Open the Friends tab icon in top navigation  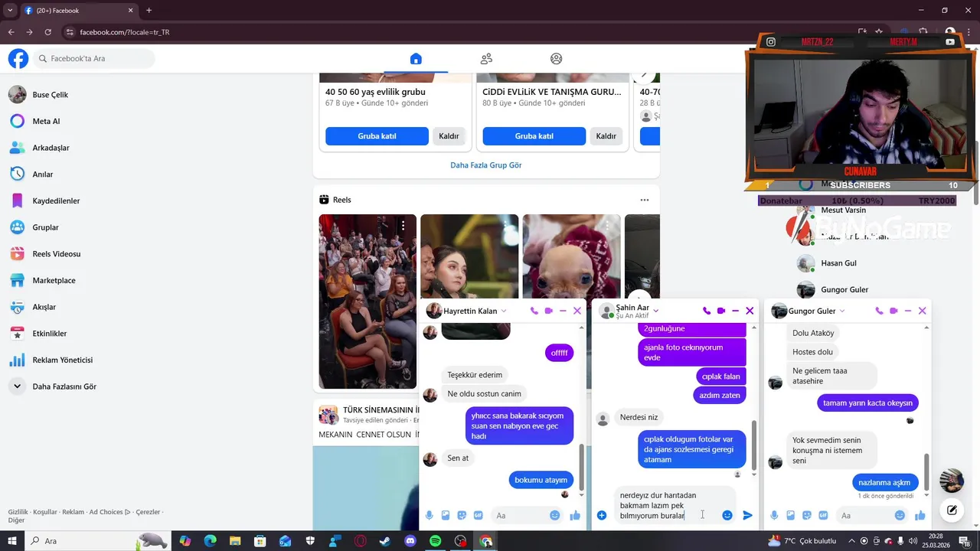coord(486,59)
